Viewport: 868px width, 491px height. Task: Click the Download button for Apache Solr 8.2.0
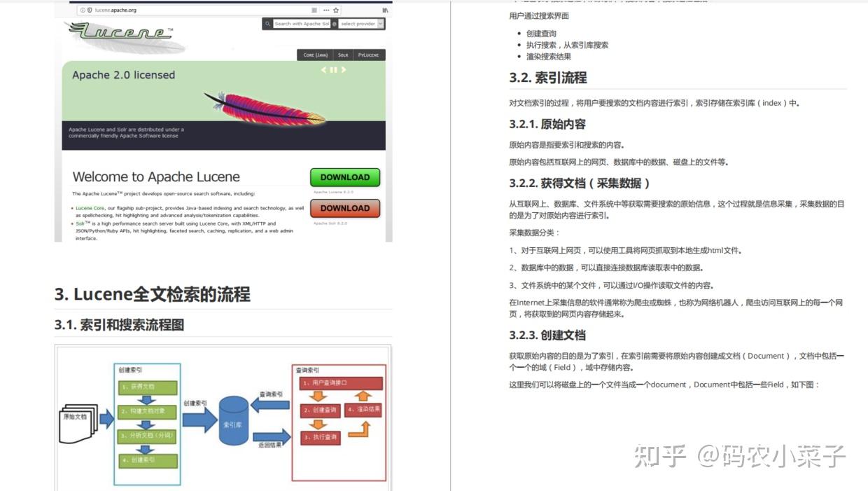[x=344, y=208]
